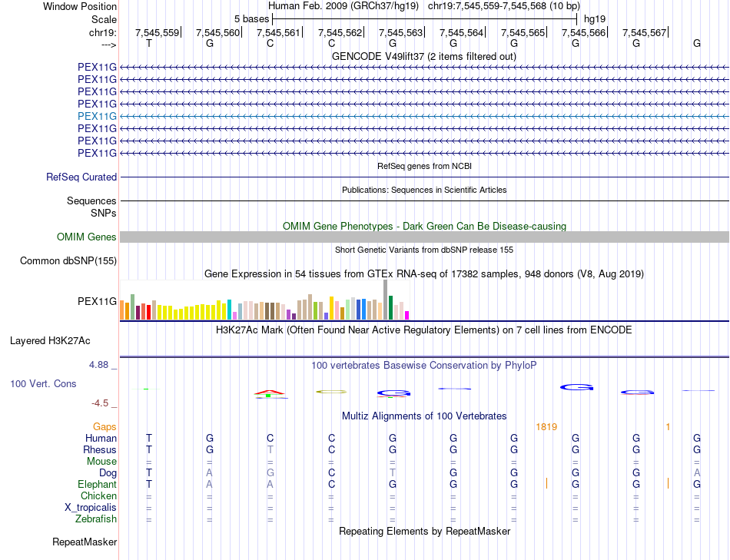Open Common dbSNP(155) track settings label
Image resolution: width=730 pixels, height=560 pixels.
point(68,261)
